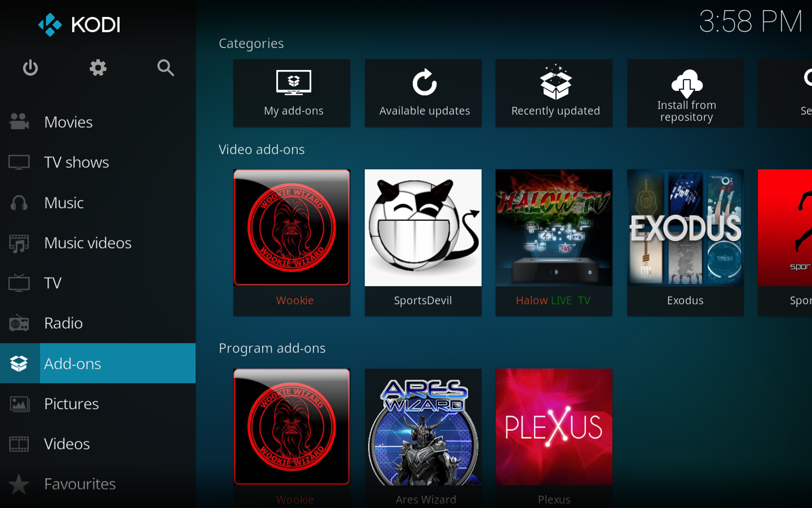Select the Pictures icon
The width and height of the screenshot is (812, 508).
[x=19, y=404]
